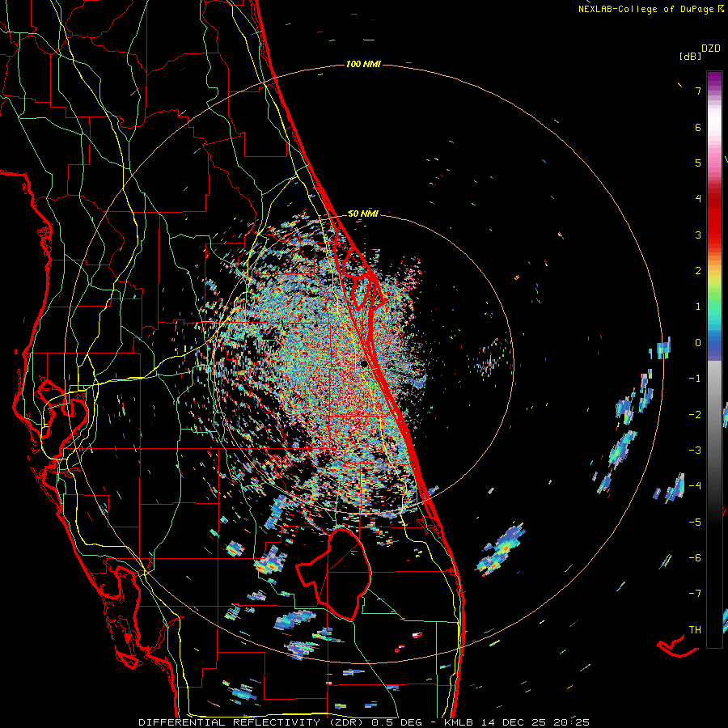
Task: Click the -3 value on color scale
Action: coord(695,451)
